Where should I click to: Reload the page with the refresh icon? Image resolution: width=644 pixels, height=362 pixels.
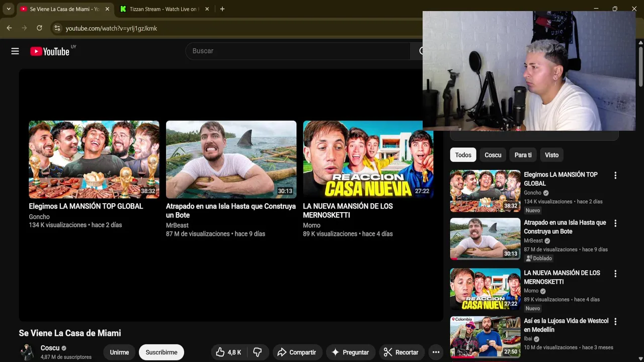[39, 28]
